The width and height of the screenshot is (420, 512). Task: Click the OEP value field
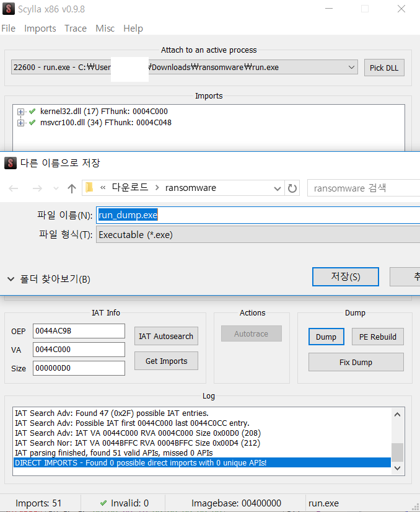click(x=79, y=331)
